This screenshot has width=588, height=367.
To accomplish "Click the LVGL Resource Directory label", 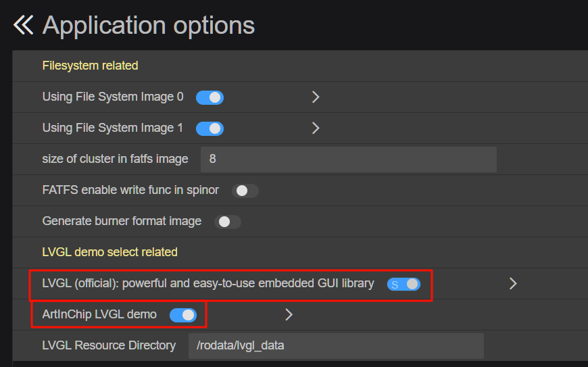I will (109, 345).
